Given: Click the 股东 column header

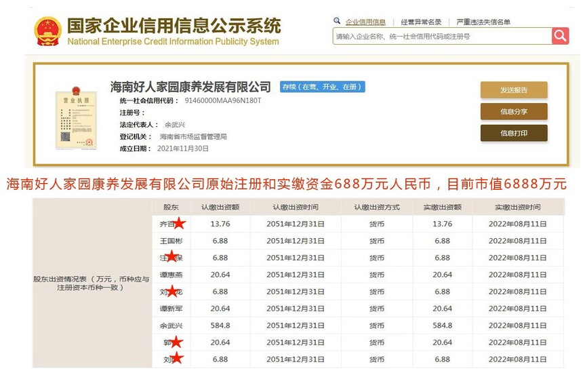Looking at the screenshot, I should 171,207.
